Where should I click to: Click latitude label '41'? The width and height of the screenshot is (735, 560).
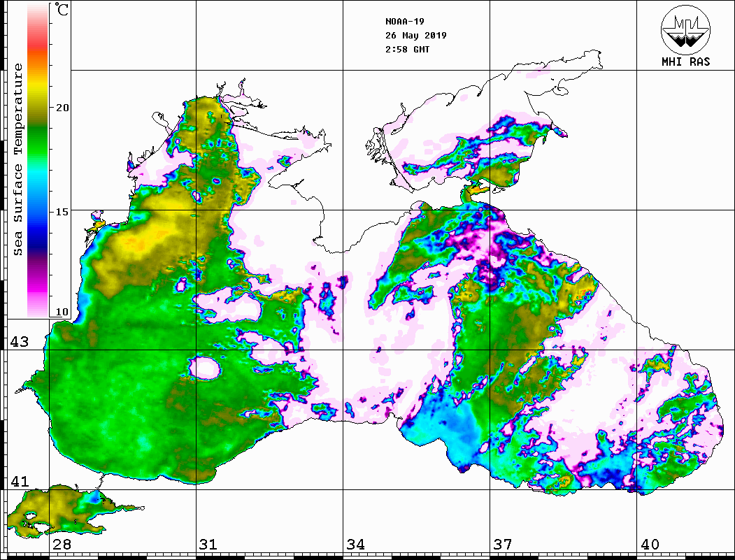[20, 481]
